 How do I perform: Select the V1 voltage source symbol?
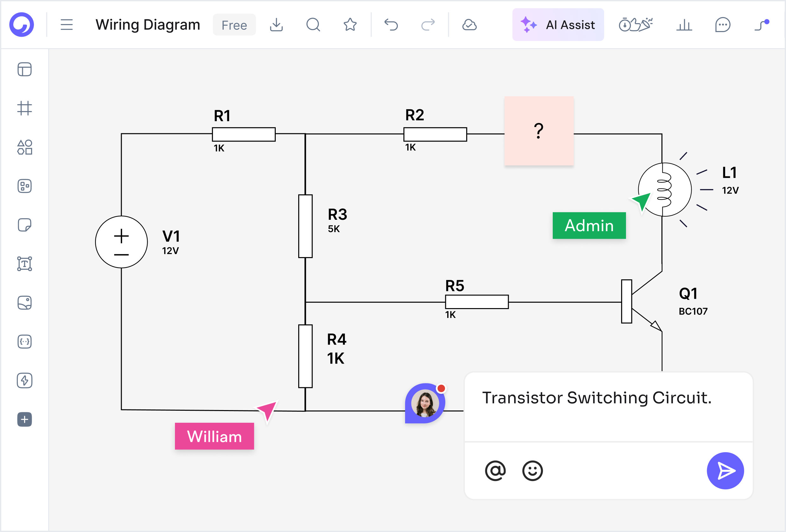click(x=121, y=242)
